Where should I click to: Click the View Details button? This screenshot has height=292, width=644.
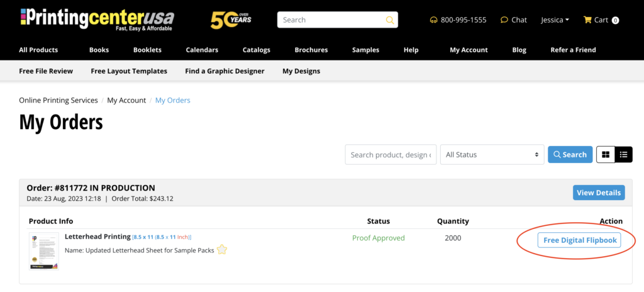(599, 193)
